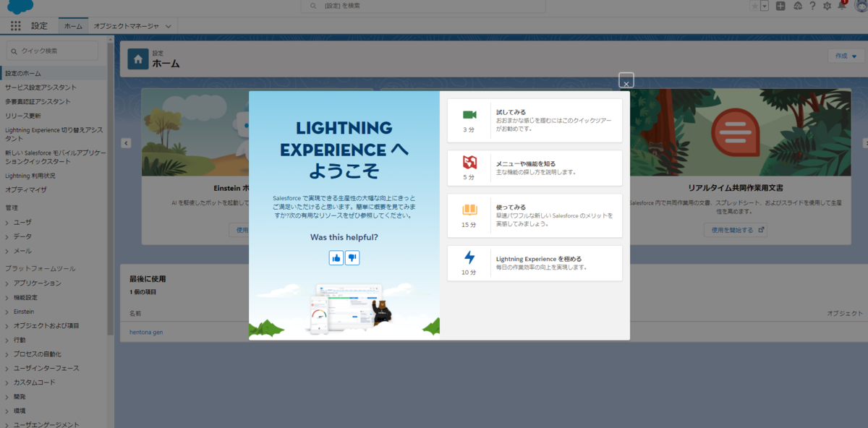Expand the ユーザ tree node

click(7, 222)
